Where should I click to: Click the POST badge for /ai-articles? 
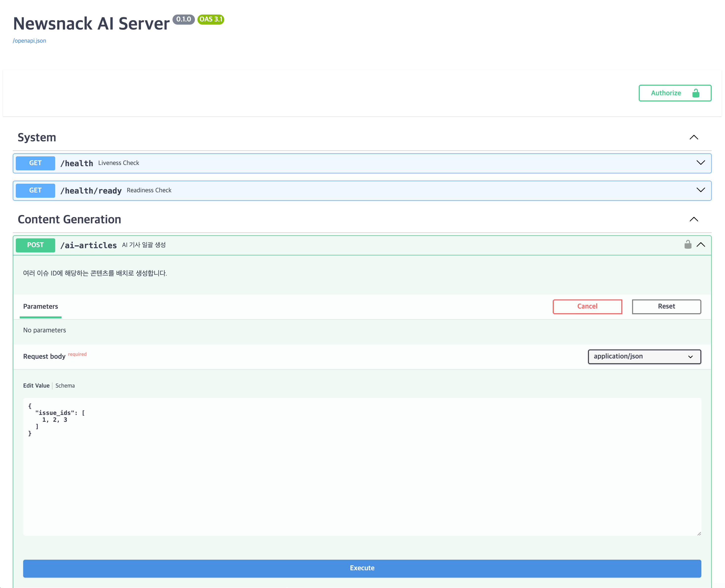click(x=35, y=245)
